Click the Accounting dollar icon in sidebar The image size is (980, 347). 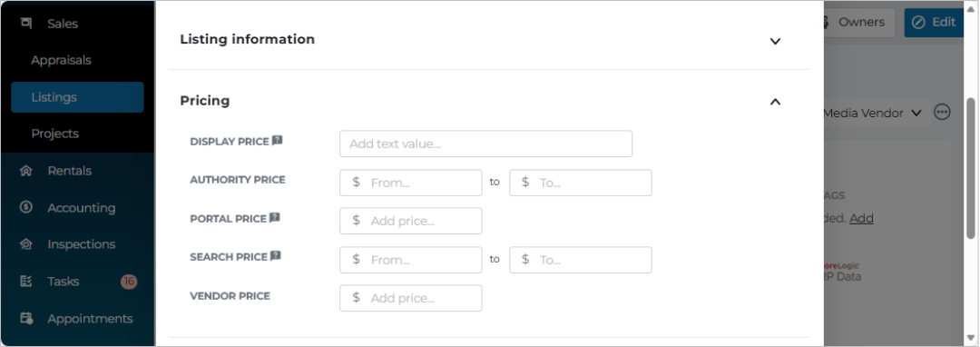(26, 208)
